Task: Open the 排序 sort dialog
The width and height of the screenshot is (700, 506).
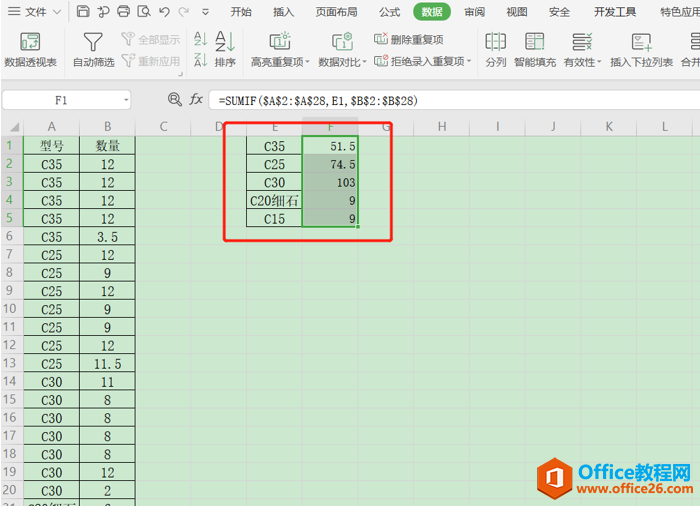Action: click(x=225, y=50)
